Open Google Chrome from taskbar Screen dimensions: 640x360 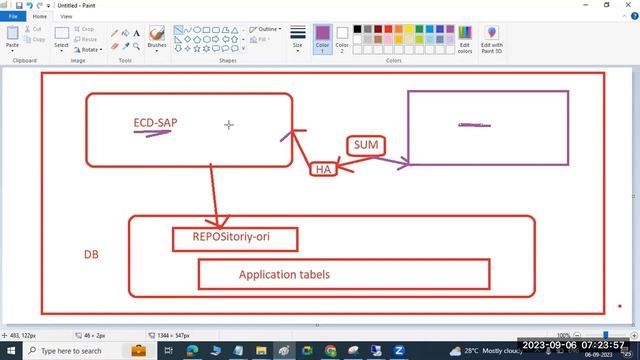click(330, 351)
